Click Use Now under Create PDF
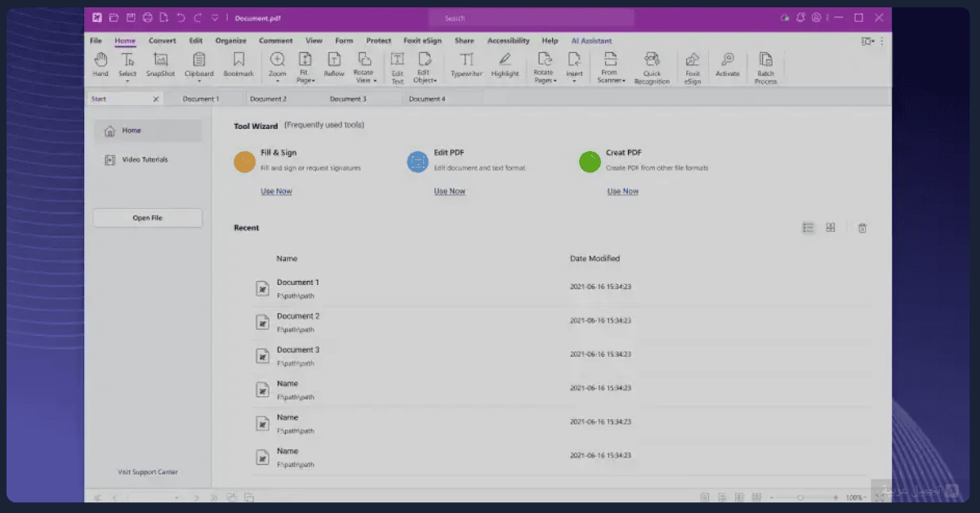The width and height of the screenshot is (980, 513). pos(623,191)
